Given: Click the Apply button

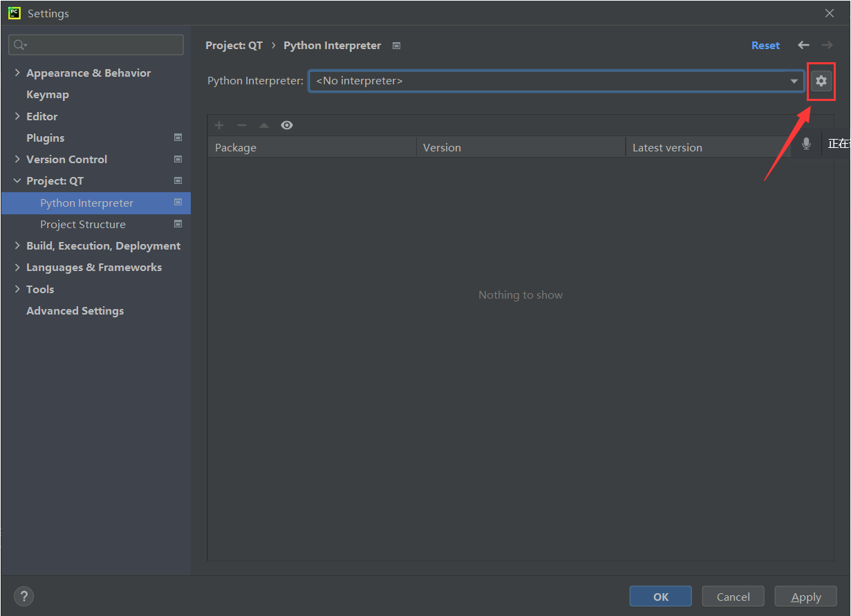Looking at the screenshot, I should (805, 597).
